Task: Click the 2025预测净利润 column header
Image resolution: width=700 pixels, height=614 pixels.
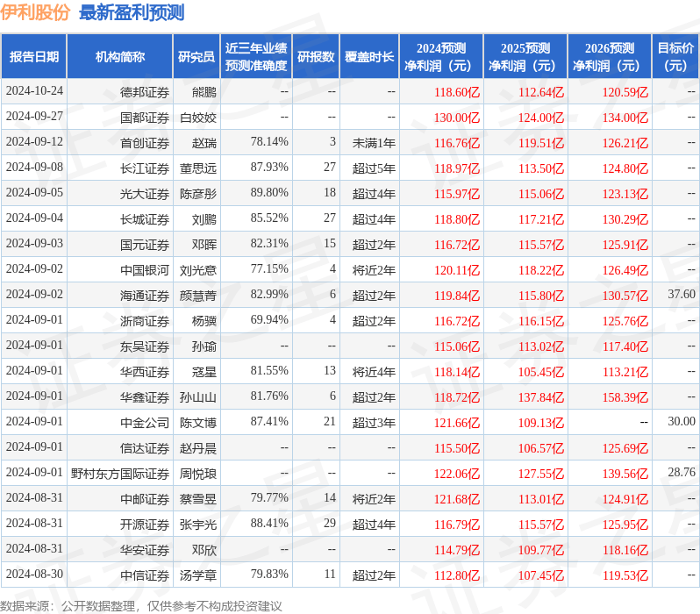Action: (x=525, y=57)
